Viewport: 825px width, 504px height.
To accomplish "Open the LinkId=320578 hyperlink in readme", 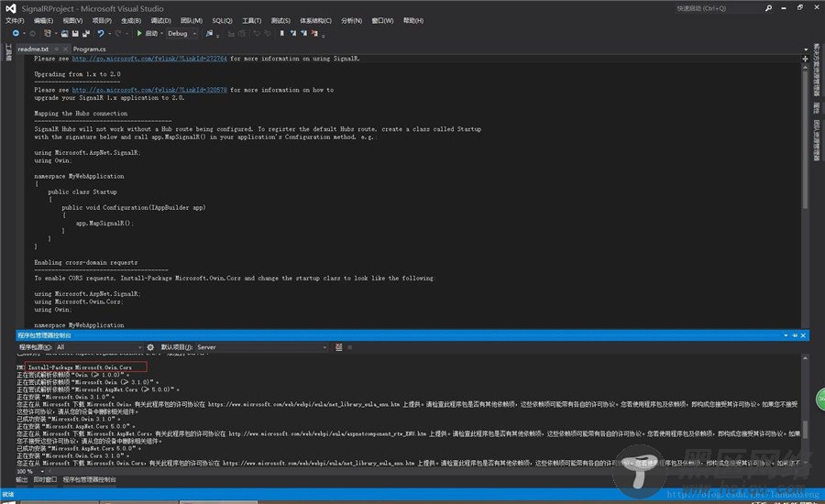I will 149,90.
